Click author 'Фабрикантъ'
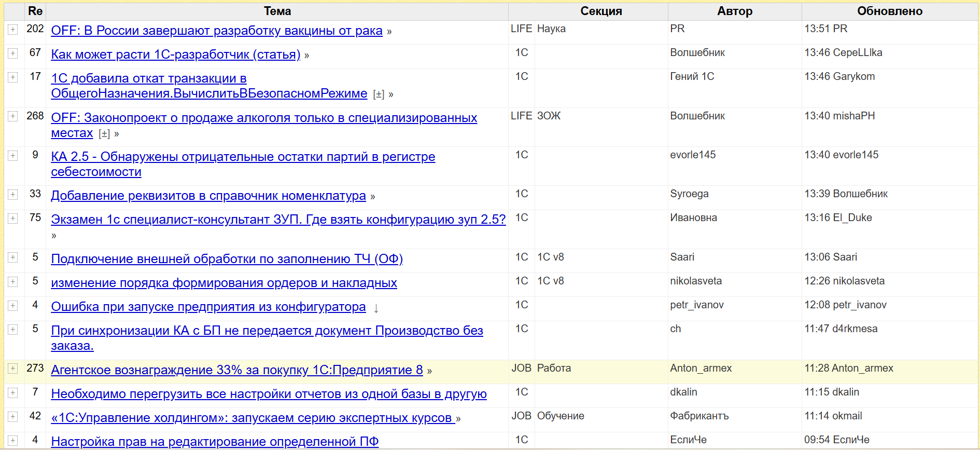The height and width of the screenshot is (450, 980). point(699,416)
